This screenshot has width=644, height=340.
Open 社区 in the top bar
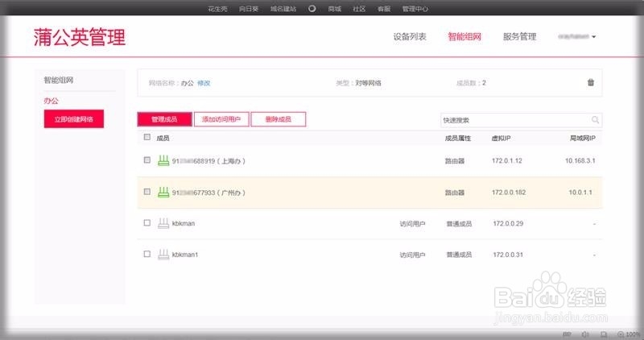coord(359,9)
